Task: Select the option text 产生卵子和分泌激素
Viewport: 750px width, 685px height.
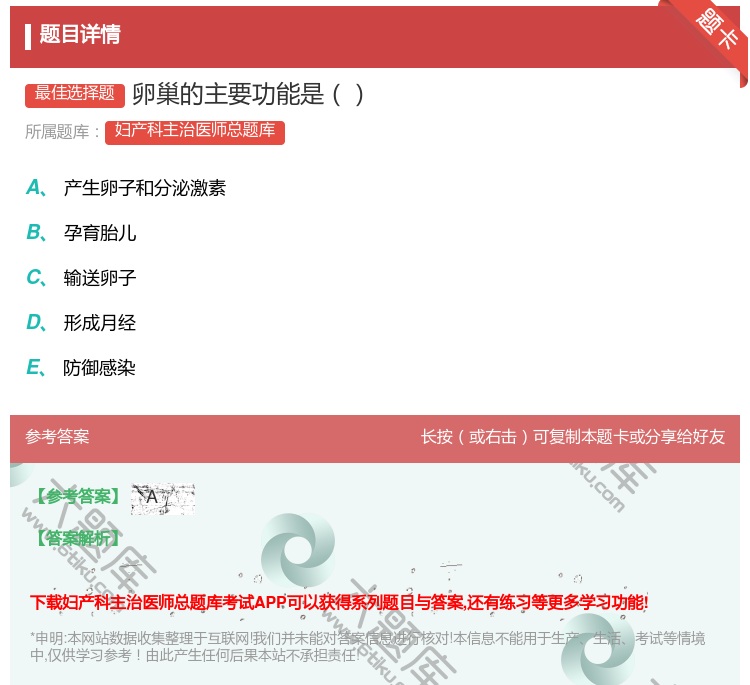Action: (x=144, y=188)
